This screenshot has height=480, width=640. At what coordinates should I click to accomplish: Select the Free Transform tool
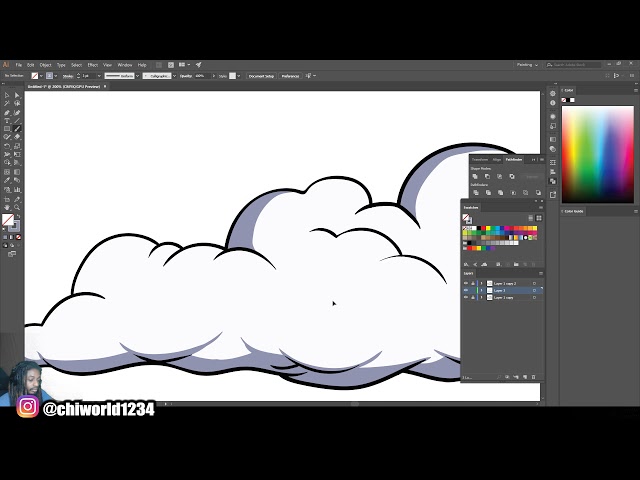pyautogui.click(x=17, y=154)
